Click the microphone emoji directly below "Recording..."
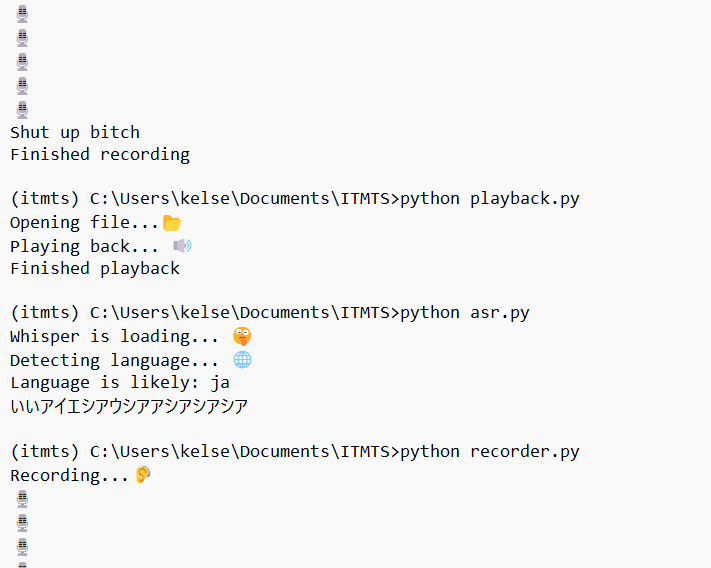Image resolution: width=711 pixels, height=568 pixels. pyautogui.click(x=22, y=499)
